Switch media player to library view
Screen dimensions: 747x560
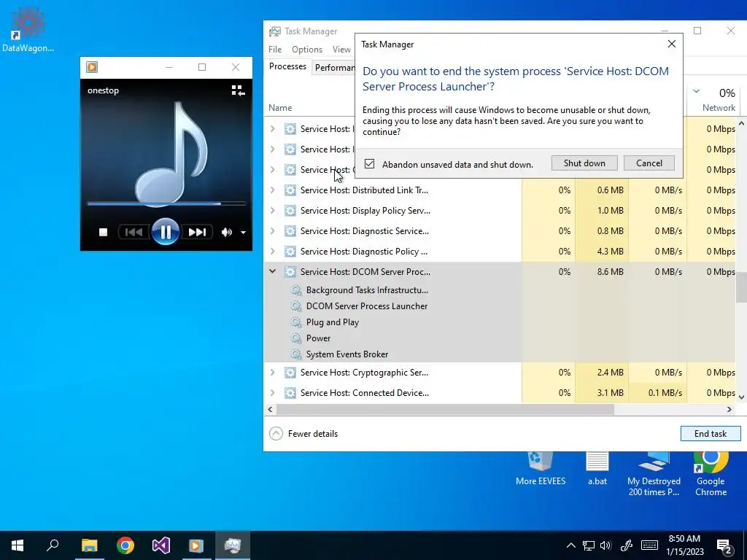click(238, 90)
